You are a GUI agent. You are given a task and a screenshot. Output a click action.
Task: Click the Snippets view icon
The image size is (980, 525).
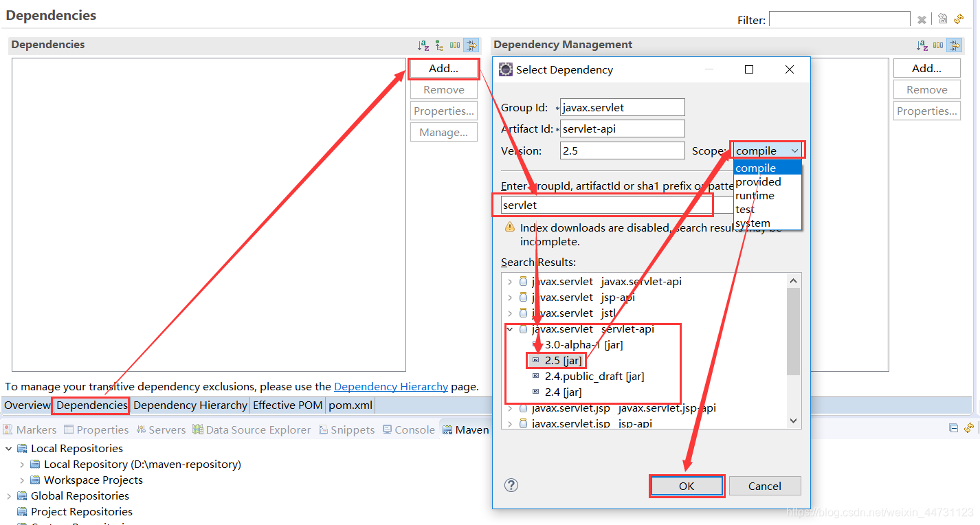323,429
